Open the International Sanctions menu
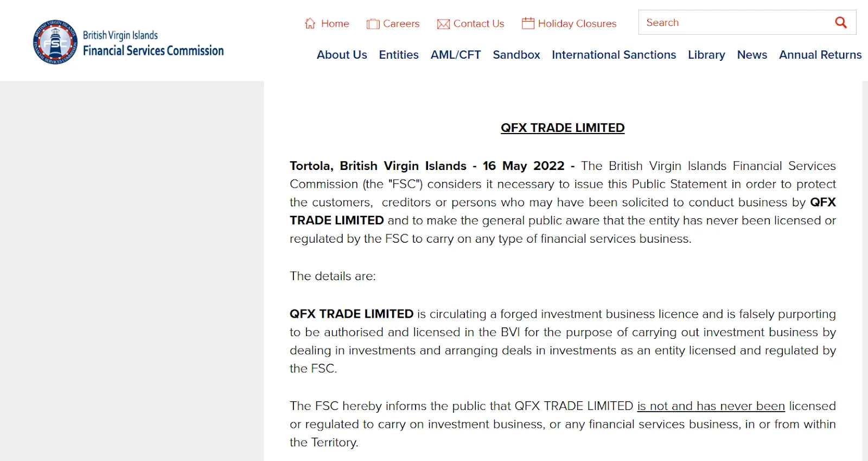Image resolution: width=868 pixels, height=461 pixels. pos(614,55)
